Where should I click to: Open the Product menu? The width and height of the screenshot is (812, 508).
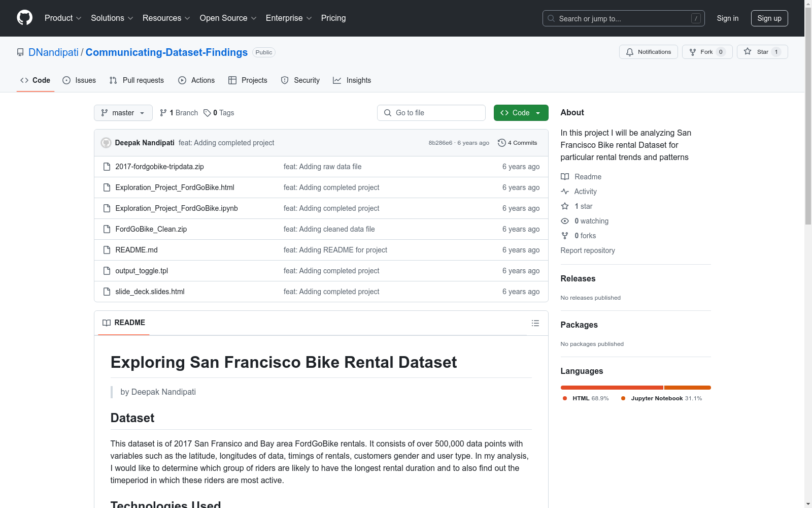(x=63, y=18)
